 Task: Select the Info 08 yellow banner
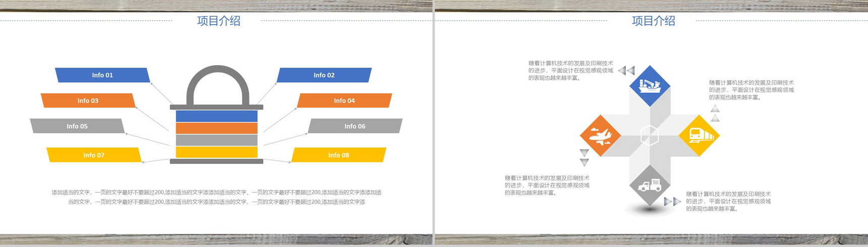[x=339, y=155]
